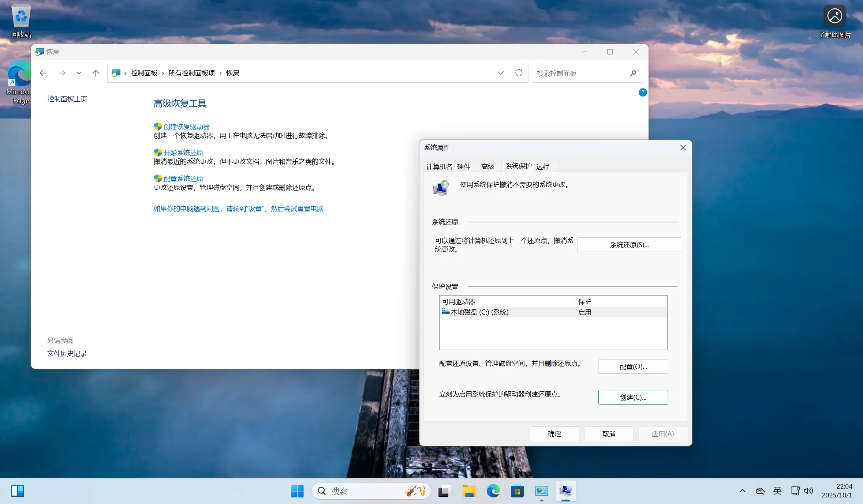Open File Explorer from the taskbar
This screenshot has width=863, height=504.
click(x=468, y=491)
